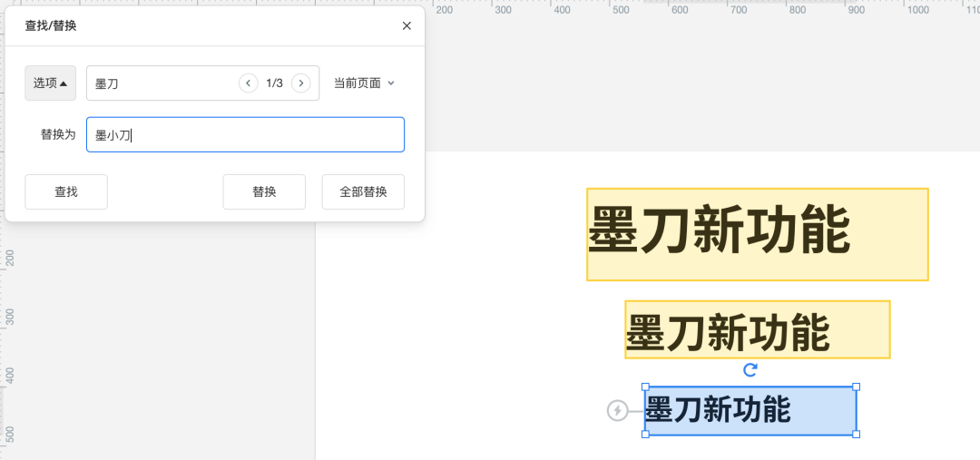The height and width of the screenshot is (460, 980).
Task: Expand the 选项 options toggle
Action: (51, 83)
